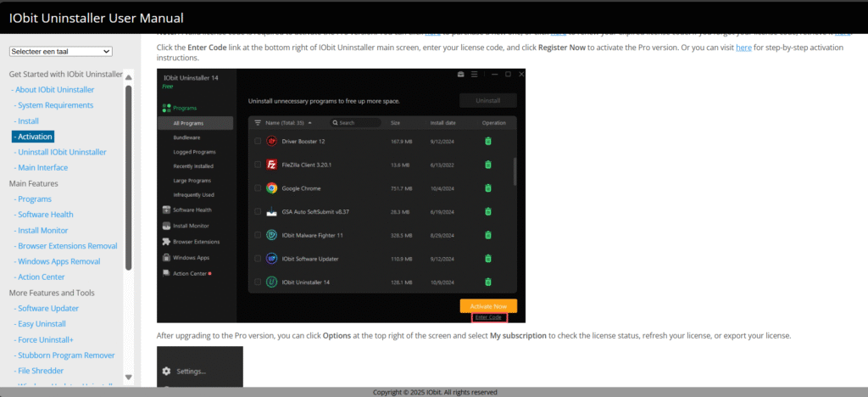Open the Software Health manual link
Viewport: 868px width, 397px height.
coord(44,215)
